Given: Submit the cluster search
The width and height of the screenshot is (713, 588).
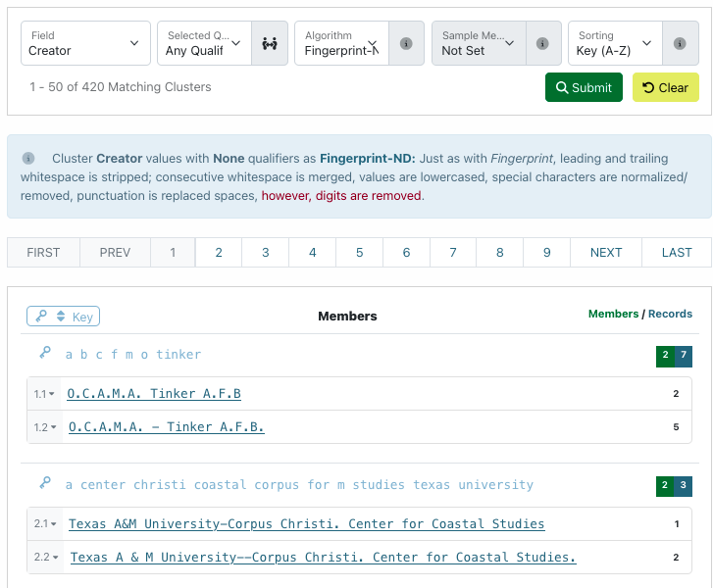Looking at the screenshot, I should coord(584,87).
